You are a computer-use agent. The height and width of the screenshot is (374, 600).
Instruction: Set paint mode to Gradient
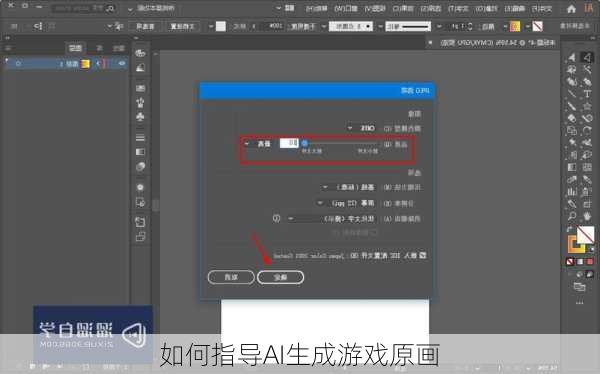pos(580,262)
